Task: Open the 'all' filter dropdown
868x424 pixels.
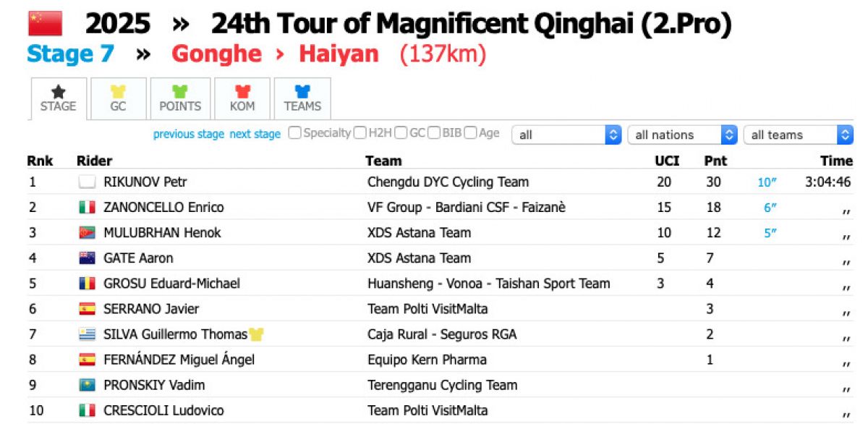Action: [566, 135]
